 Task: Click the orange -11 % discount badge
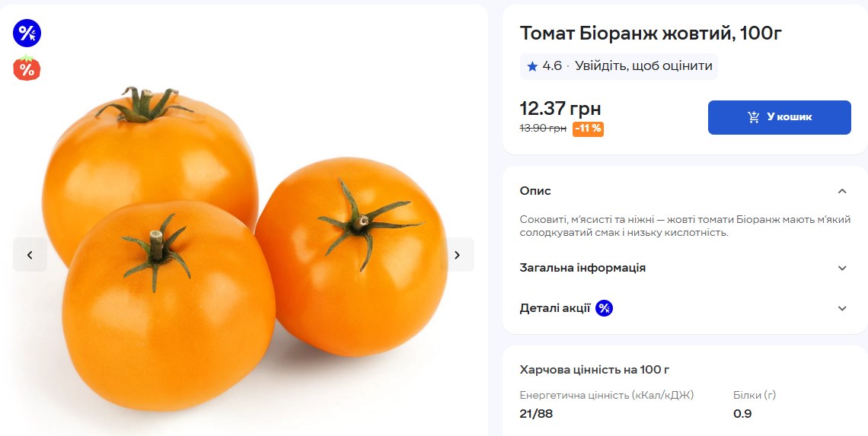pyautogui.click(x=588, y=129)
